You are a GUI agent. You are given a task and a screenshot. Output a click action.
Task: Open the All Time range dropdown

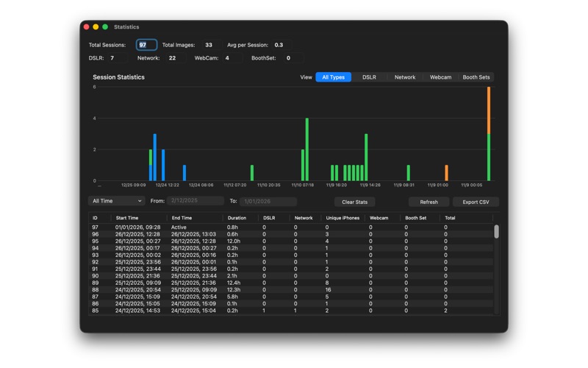117,201
